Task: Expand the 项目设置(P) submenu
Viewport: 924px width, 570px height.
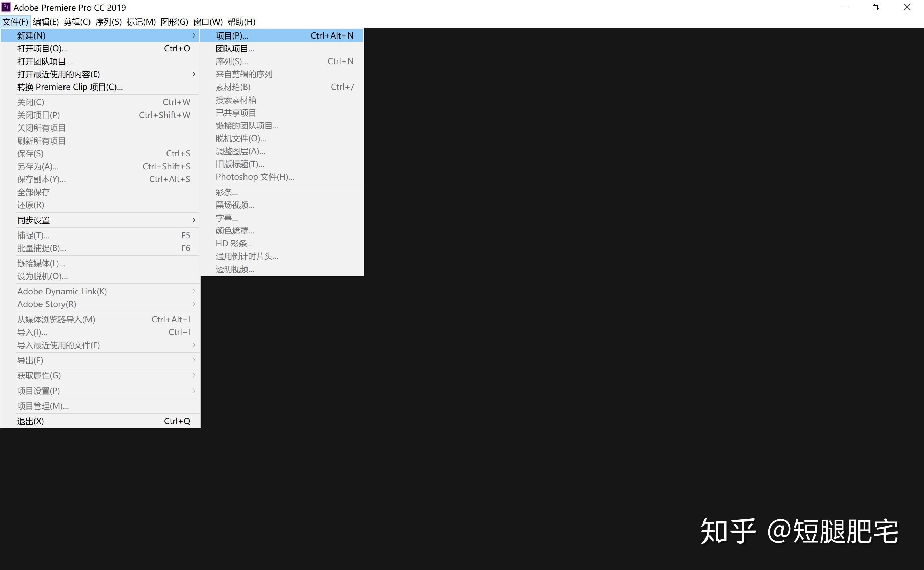Action: [x=38, y=391]
